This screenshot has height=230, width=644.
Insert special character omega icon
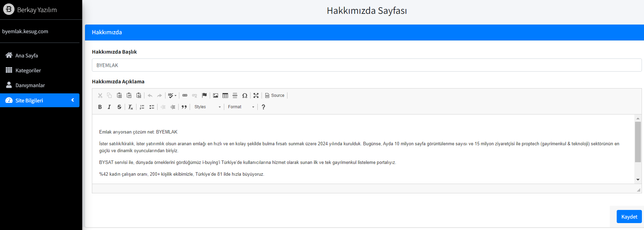[x=245, y=95]
